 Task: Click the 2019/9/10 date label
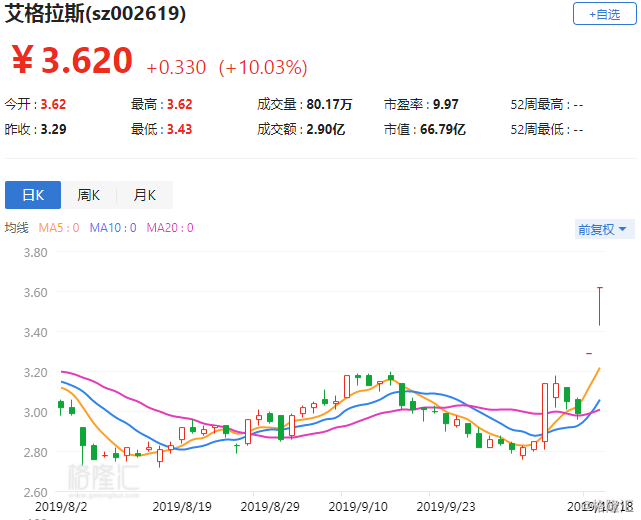click(358, 507)
